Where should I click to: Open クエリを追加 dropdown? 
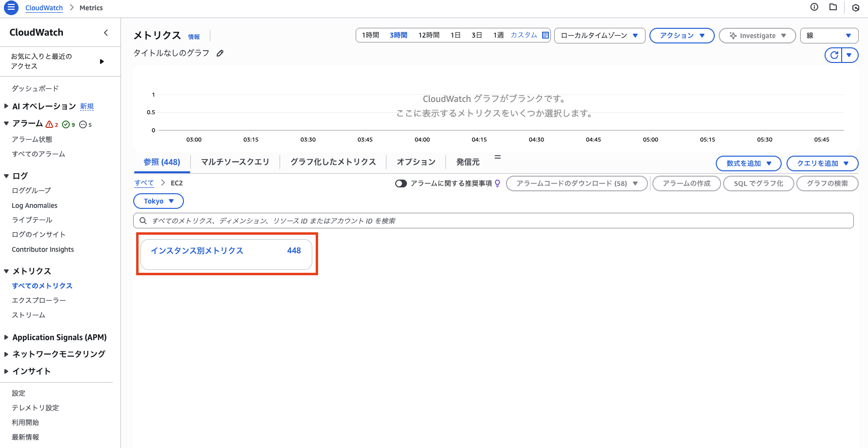[x=822, y=163]
